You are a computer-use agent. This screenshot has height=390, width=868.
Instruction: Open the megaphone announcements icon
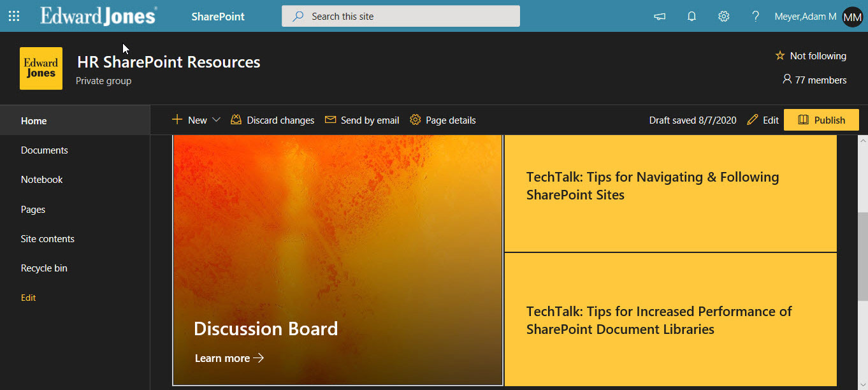(660, 17)
